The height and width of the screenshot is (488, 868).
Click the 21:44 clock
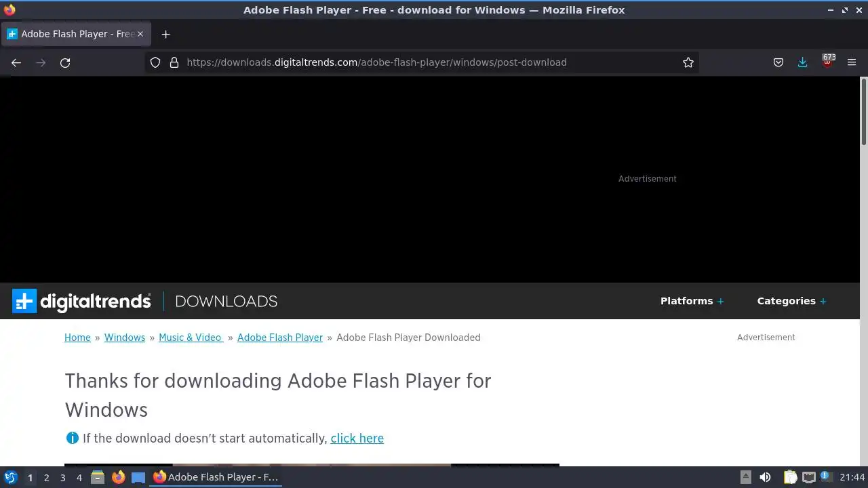point(852,477)
